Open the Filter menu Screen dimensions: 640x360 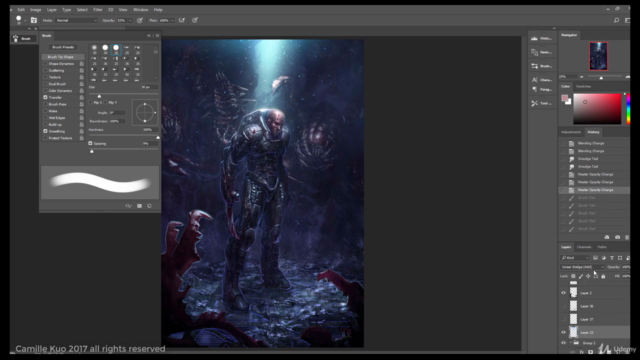coord(98,9)
